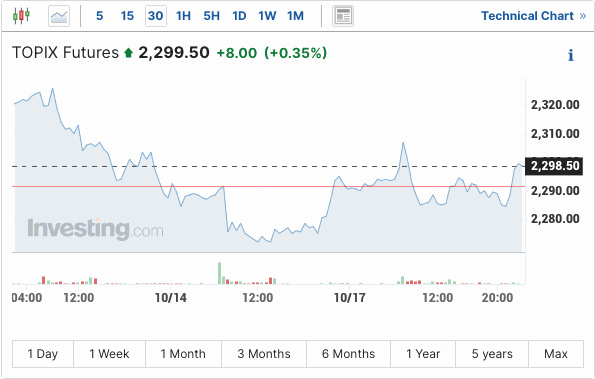Click the 2,290.00 axis label

pyautogui.click(x=555, y=190)
